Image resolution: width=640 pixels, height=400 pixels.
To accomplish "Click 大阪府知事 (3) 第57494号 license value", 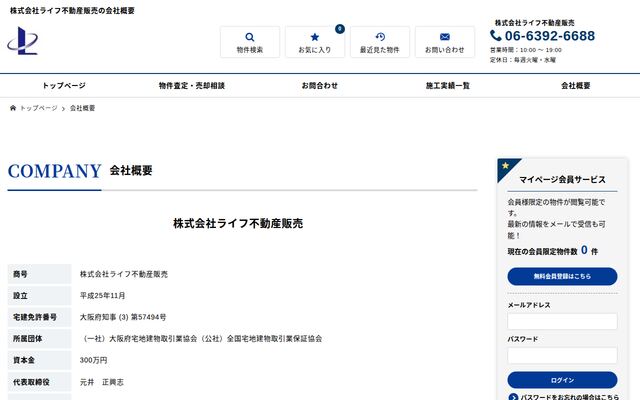I will click(x=123, y=317).
